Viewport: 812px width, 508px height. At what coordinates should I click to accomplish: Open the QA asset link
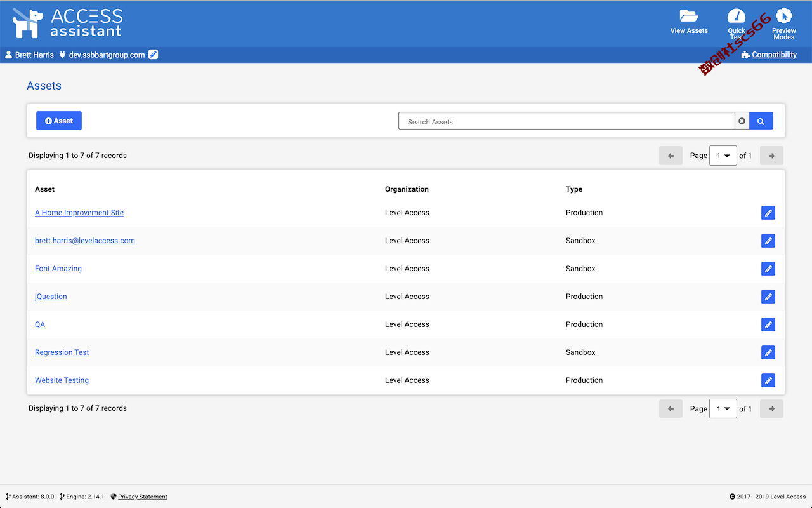40,324
